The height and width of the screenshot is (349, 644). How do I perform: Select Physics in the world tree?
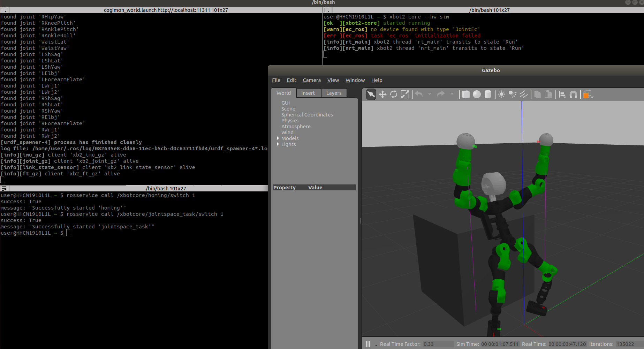pos(290,121)
